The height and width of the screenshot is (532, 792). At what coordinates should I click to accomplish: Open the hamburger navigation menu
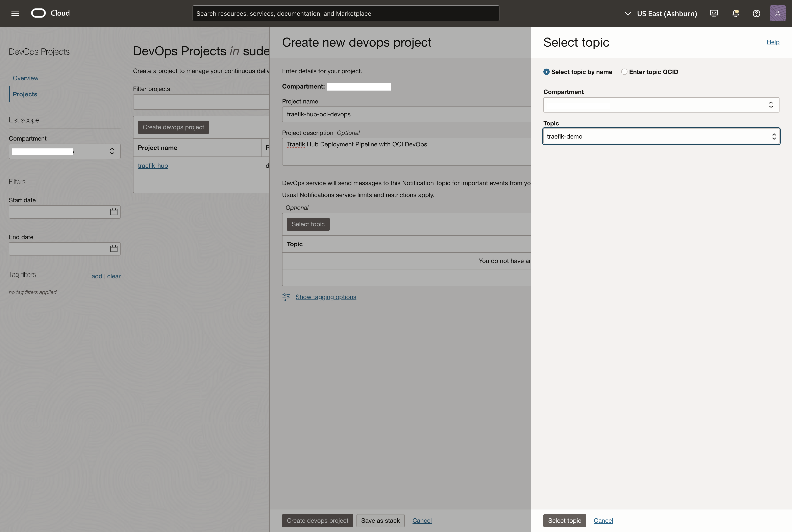click(x=15, y=13)
